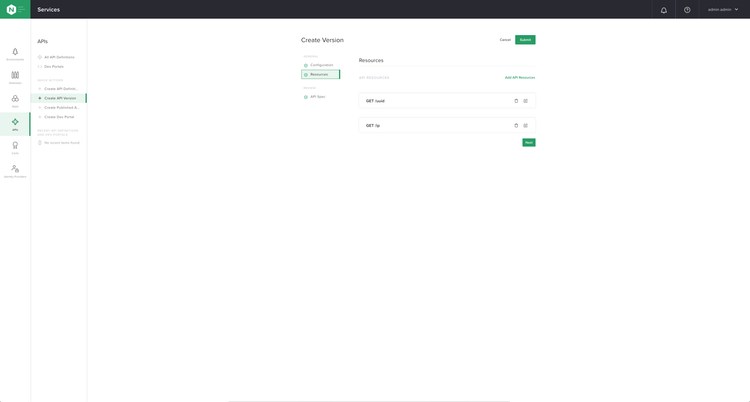Edit the GET /uuid resource
The height and width of the screenshot is (402, 750).
[526, 101]
